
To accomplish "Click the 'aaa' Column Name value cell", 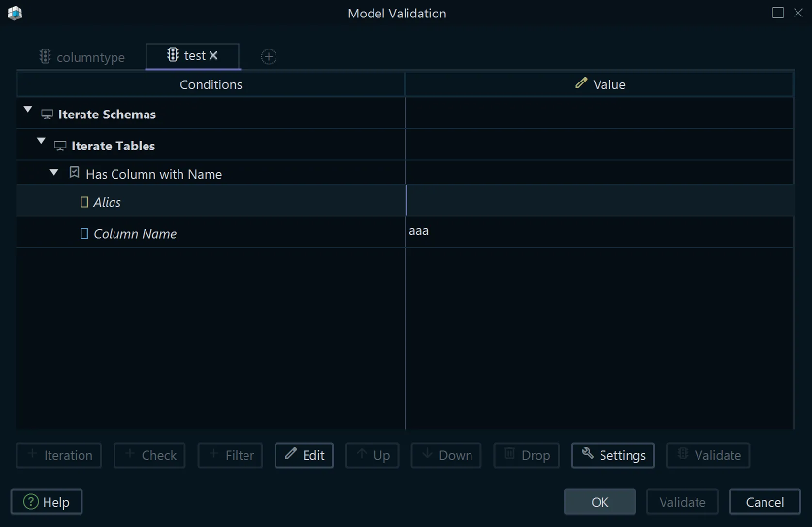I will pyautogui.click(x=600, y=233).
